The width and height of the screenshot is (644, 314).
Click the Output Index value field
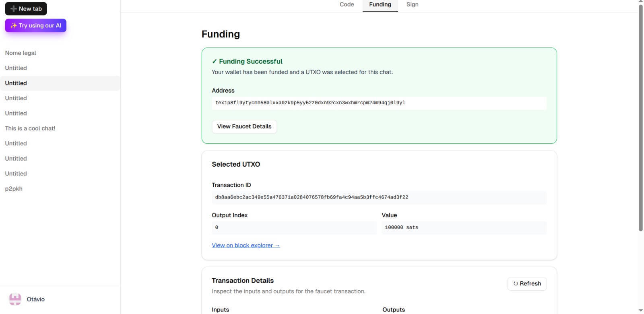(294, 228)
